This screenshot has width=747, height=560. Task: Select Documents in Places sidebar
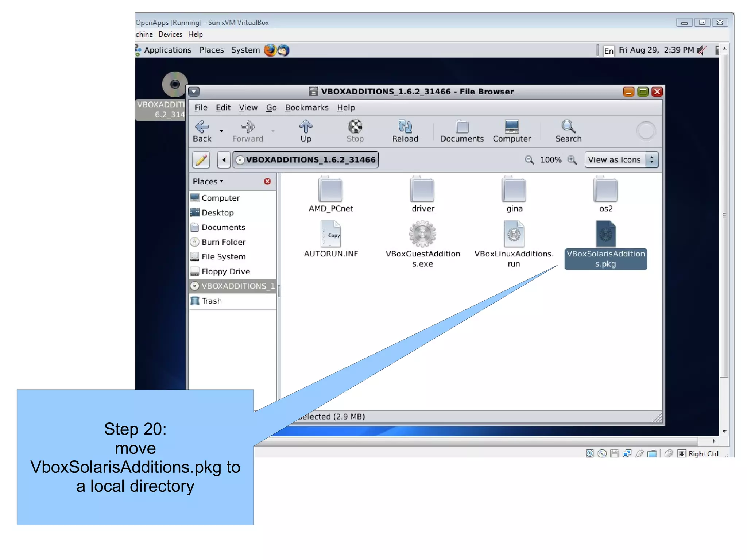[233, 227]
